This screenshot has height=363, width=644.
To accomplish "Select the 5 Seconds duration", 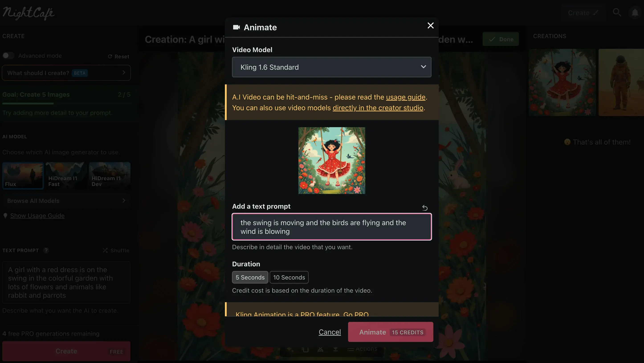I will pos(250,277).
